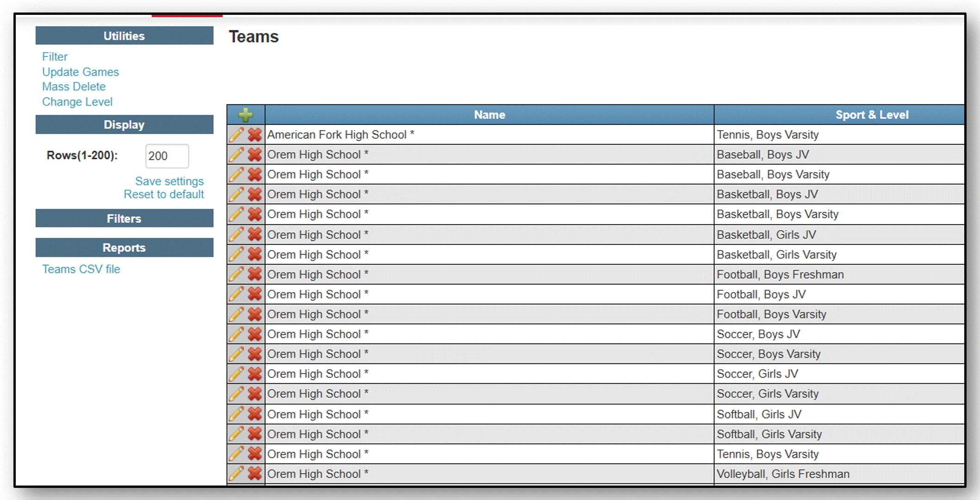Open the Mass Delete utility
The width and height of the screenshot is (980, 500).
click(74, 87)
